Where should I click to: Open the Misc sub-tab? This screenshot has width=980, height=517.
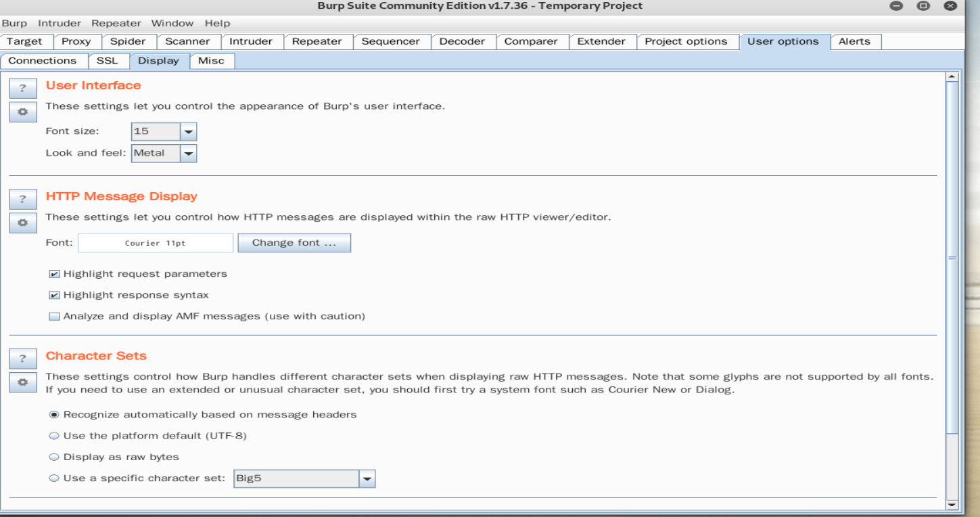[x=211, y=60]
